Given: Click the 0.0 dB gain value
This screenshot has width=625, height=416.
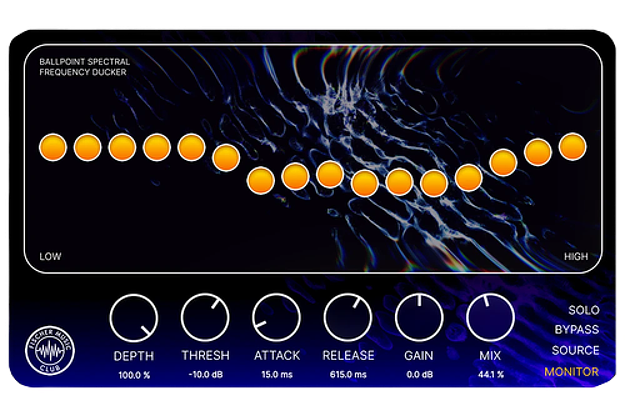Looking at the screenshot, I should coord(420,375).
